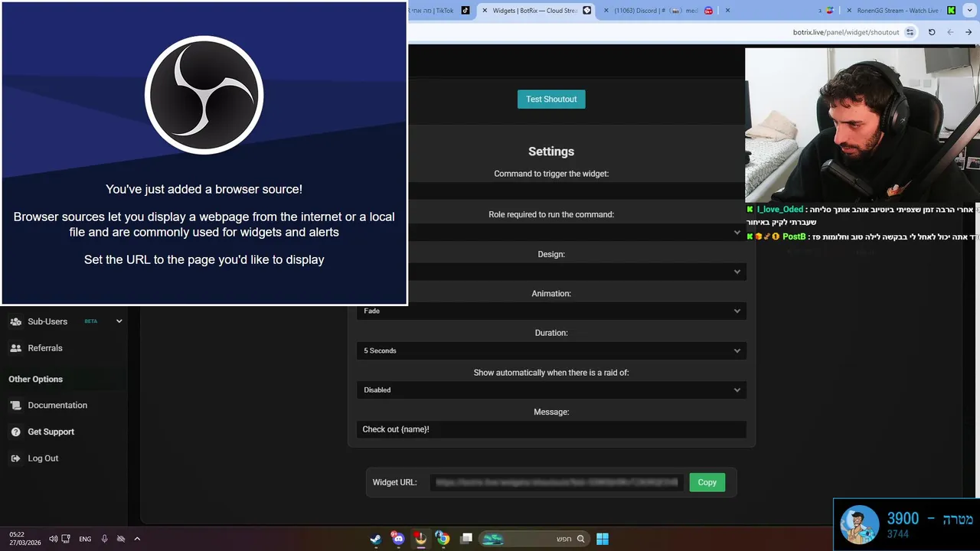
Task: Click the Referrals icon in the sidebar
Action: pos(15,347)
